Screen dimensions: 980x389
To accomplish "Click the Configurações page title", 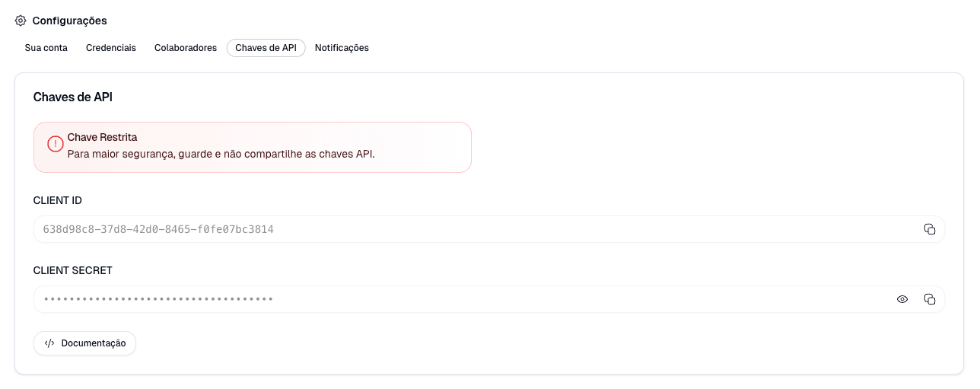I will [x=70, y=21].
